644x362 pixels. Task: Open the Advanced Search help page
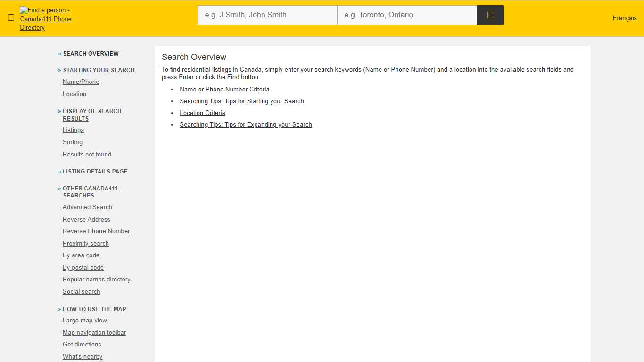tap(87, 207)
